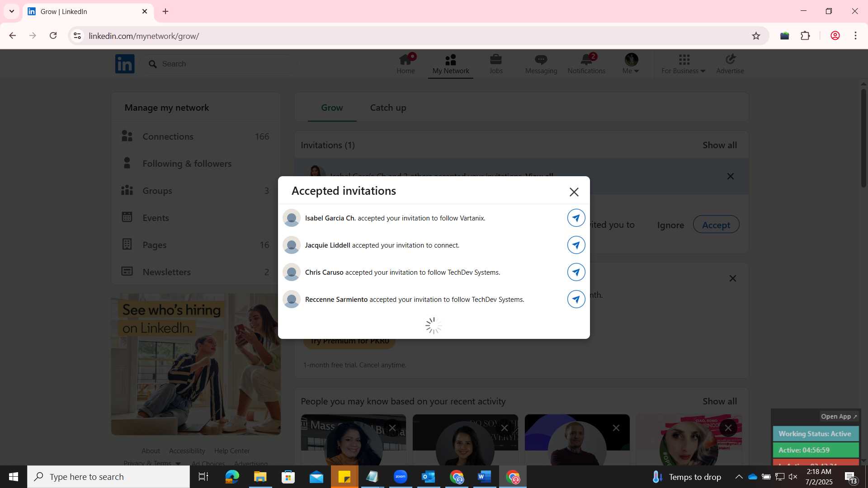The height and width of the screenshot is (488, 868).
Task: Expand the Me profile menu
Action: click(x=631, y=64)
